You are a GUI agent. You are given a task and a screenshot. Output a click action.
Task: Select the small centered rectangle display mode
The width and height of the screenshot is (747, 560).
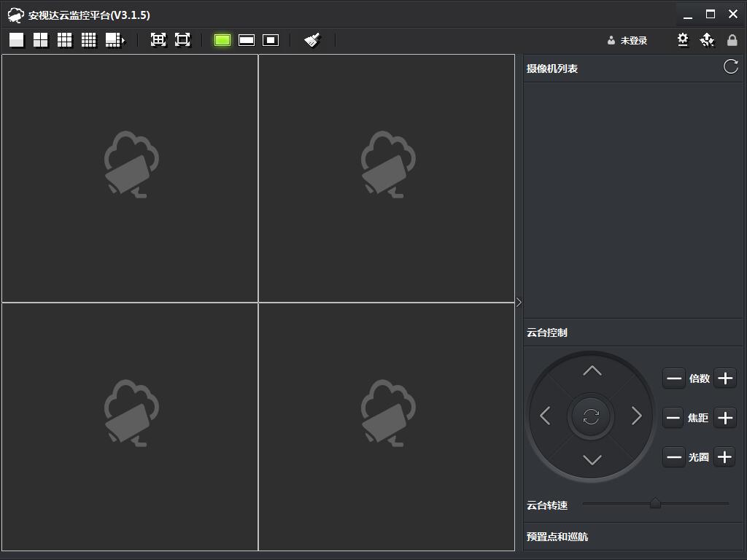[271, 41]
